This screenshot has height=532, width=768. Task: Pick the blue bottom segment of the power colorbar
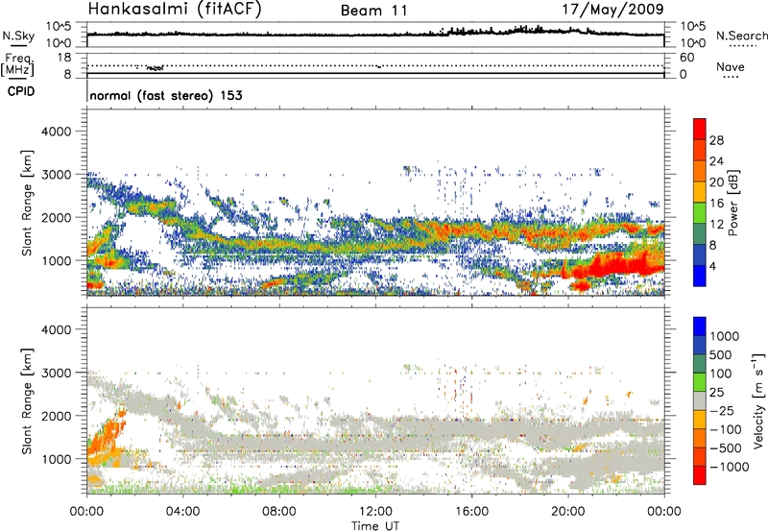700,276
